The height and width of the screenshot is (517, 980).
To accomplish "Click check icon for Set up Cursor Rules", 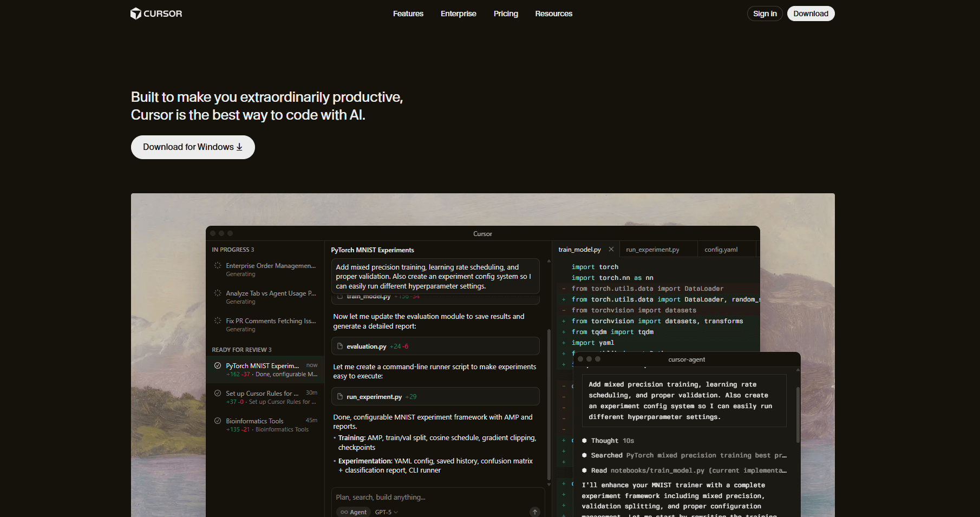I will (218, 393).
